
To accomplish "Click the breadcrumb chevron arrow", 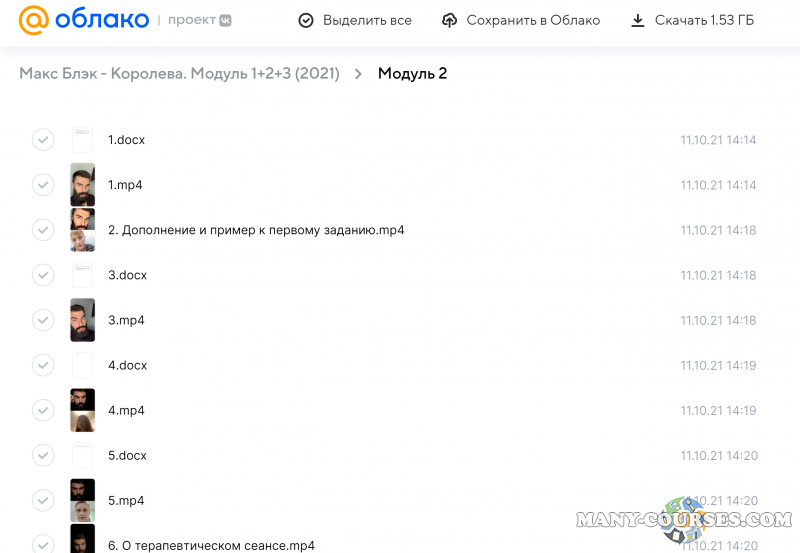I will 358,74.
